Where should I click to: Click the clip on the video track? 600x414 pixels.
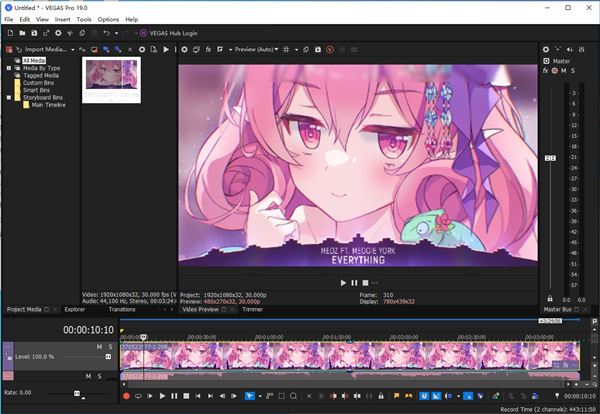(x=350, y=356)
